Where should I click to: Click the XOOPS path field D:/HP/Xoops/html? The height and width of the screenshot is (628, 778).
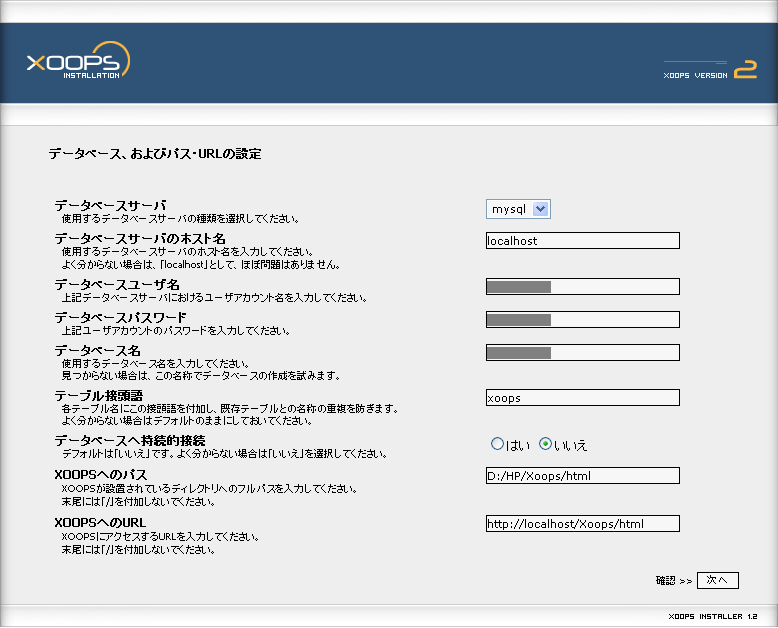[x=583, y=476]
